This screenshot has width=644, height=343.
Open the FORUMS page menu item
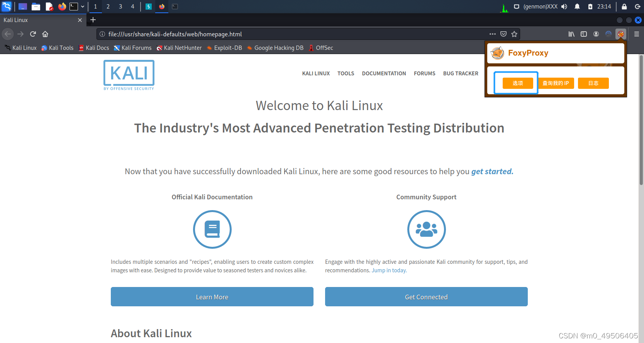424,73
